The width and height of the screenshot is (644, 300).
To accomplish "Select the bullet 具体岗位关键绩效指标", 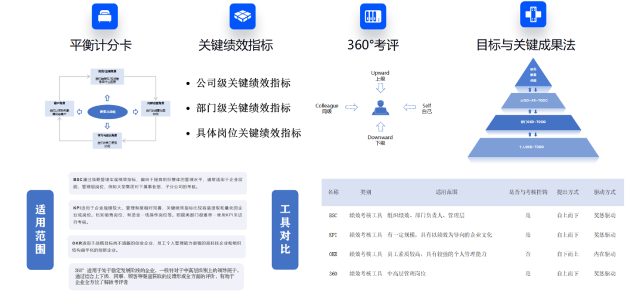I will (249, 133).
